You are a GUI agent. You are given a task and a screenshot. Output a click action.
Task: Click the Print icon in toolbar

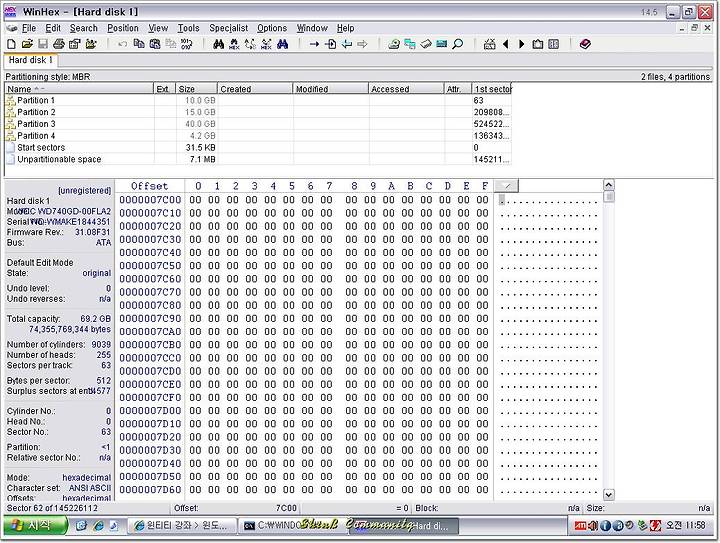[58, 44]
